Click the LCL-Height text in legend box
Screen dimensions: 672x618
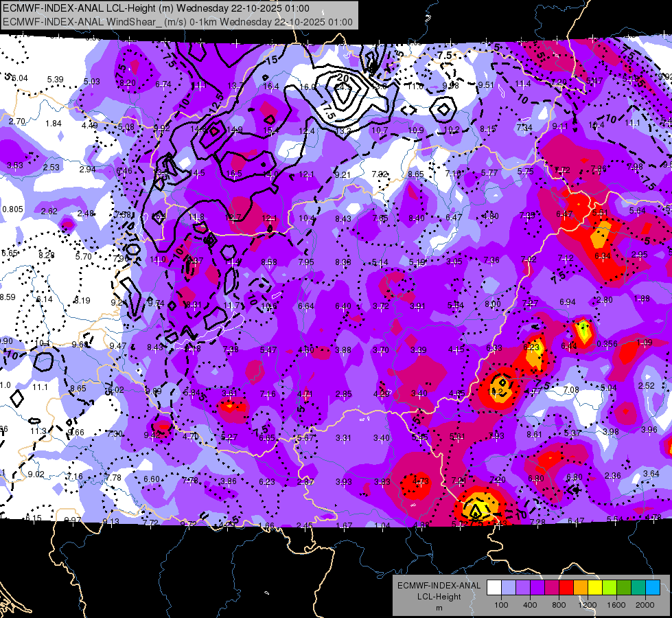coord(439,597)
